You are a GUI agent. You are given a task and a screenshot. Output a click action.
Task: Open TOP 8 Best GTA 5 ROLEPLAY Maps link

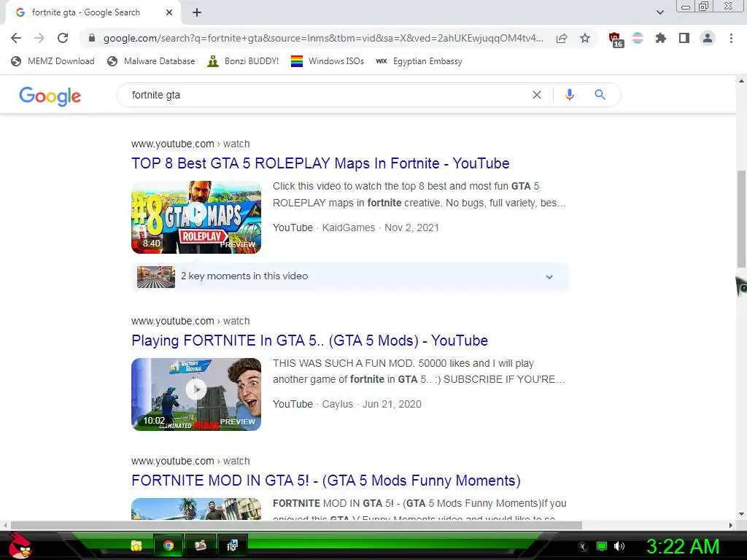point(320,163)
